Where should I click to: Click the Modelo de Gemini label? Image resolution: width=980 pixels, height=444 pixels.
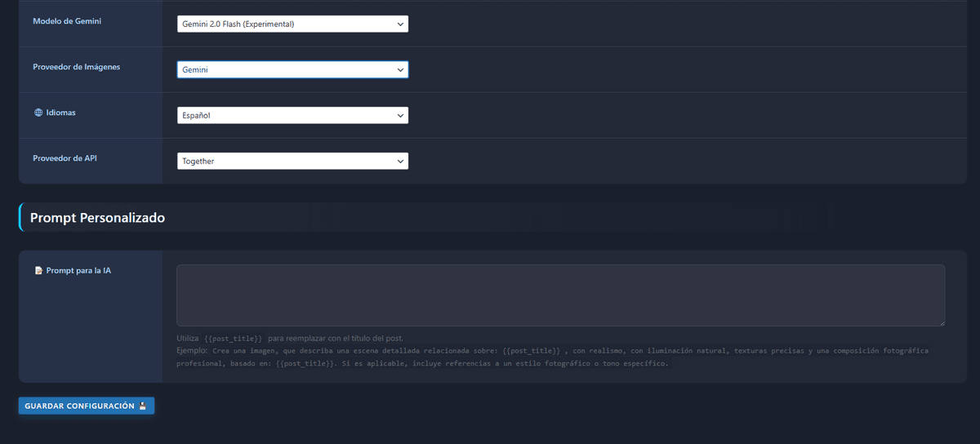67,21
